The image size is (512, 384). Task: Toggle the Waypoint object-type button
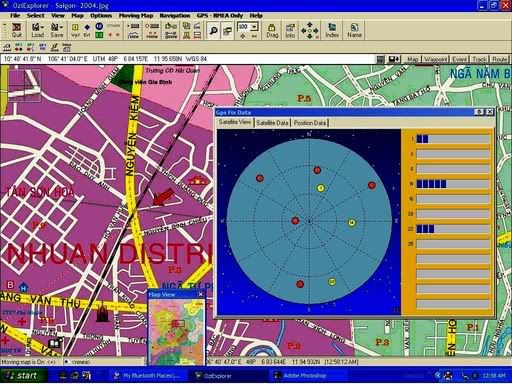point(435,59)
